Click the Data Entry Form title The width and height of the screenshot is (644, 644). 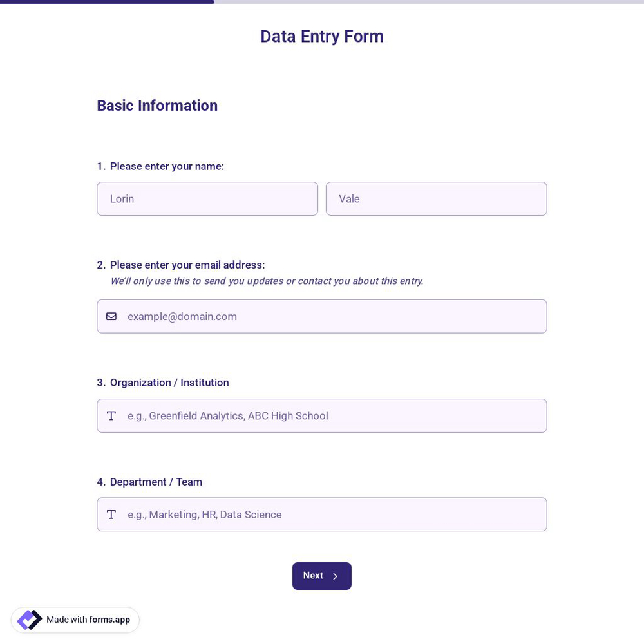322,37
